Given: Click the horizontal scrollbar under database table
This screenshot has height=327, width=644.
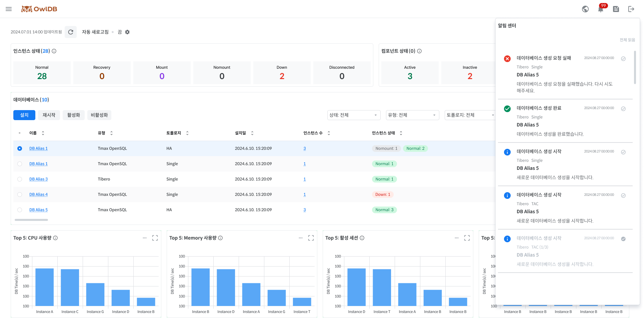Looking at the screenshot, I should click(31, 220).
